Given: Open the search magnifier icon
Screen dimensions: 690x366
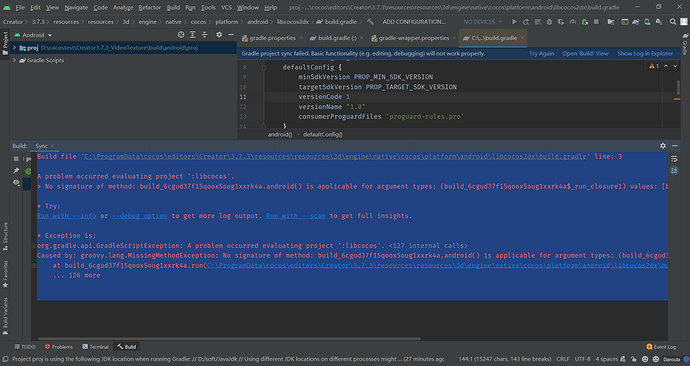Looking at the screenshot, I should point(673,22).
